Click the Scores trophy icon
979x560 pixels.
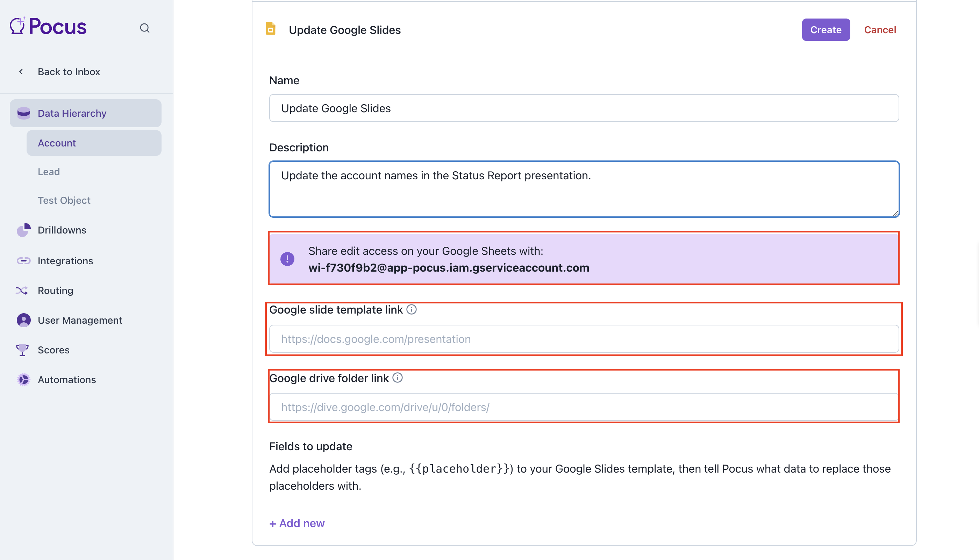[22, 350]
